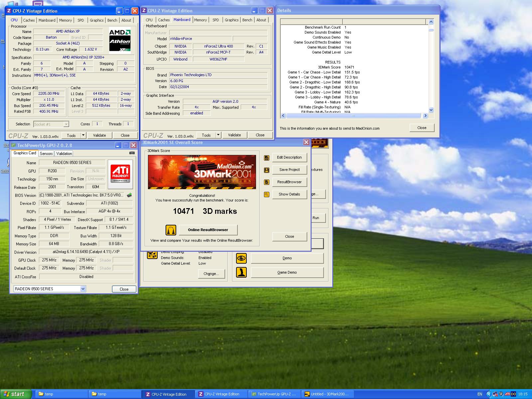The width and height of the screenshot is (532, 399).
Task: Start the Demo in 3DMark
Action: 287,258
